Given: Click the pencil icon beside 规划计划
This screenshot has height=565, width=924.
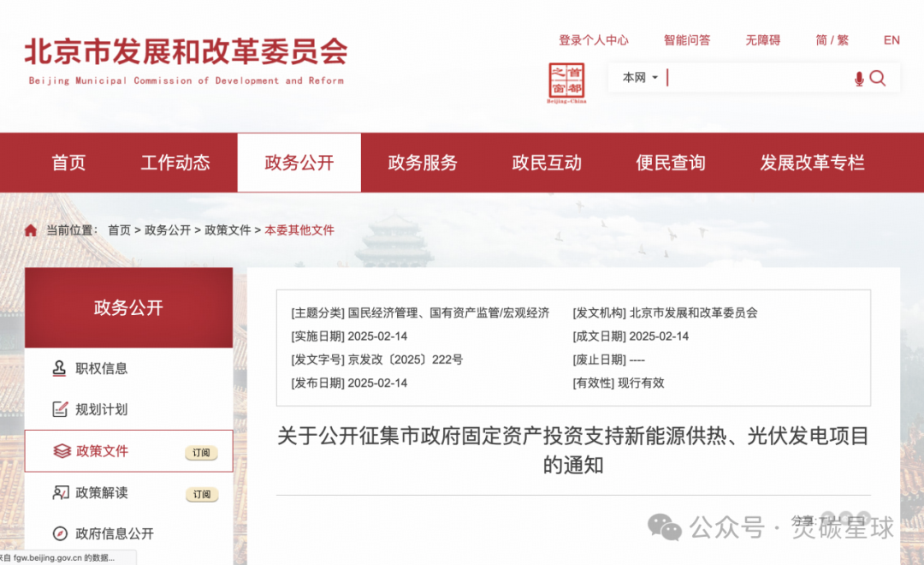Looking at the screenshot, I should click(x=60, y=408).
